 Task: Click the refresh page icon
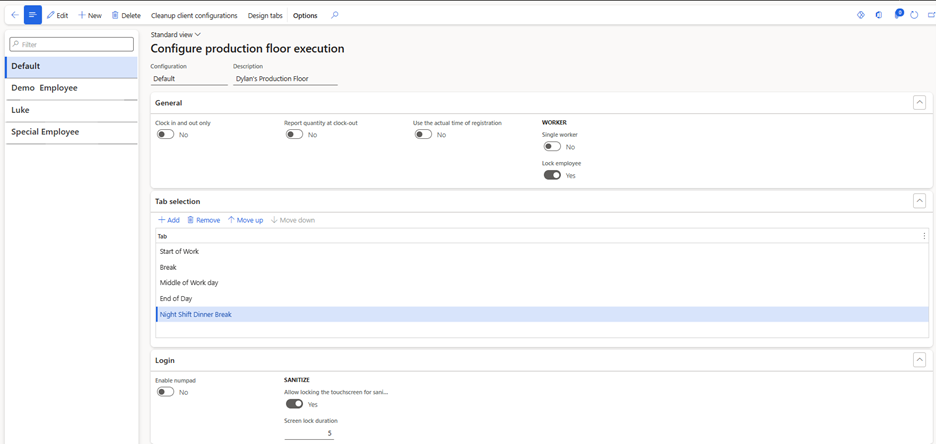tap(914, 15)
